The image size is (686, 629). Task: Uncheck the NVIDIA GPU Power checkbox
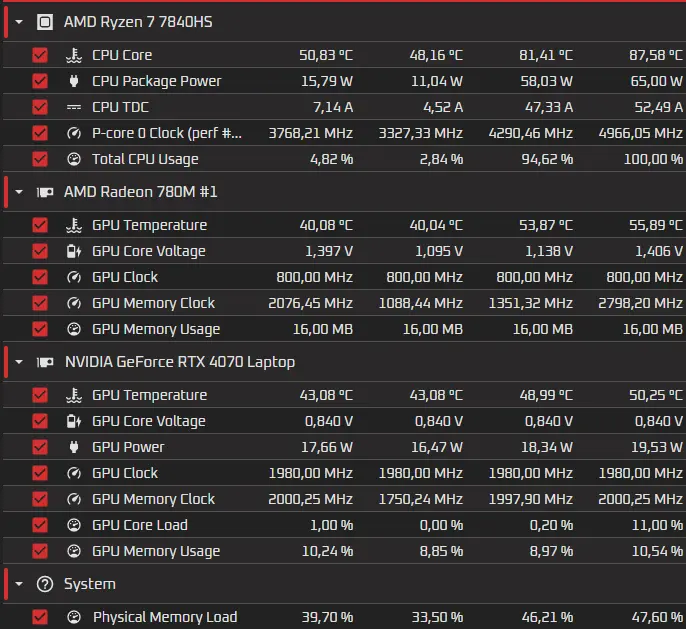point(40,447)
